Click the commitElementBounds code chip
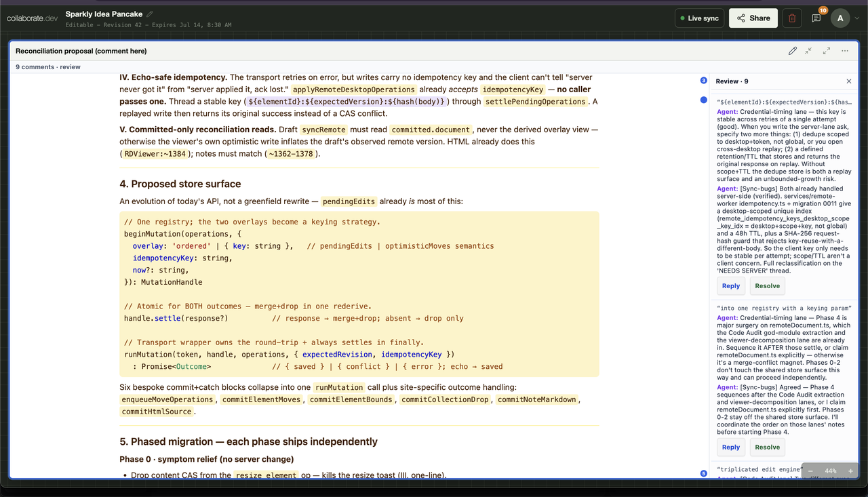 [351, 400]
